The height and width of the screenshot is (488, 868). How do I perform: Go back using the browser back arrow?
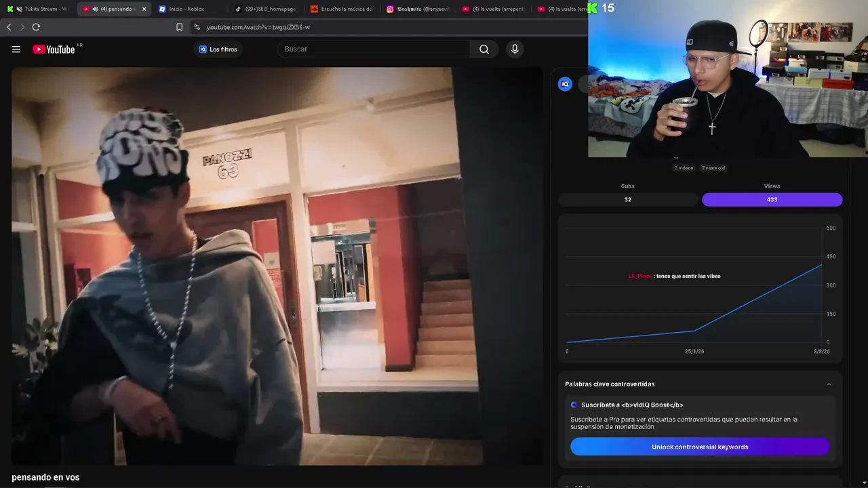click(9, 27)
